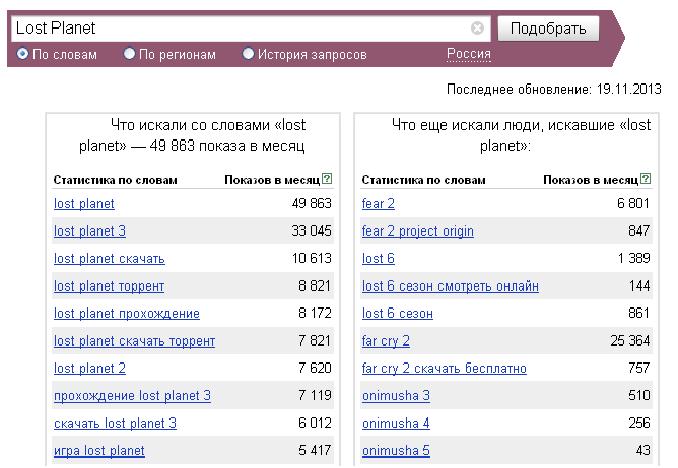
Task: Click the Последнее обновление: 19.11.2013 text
Action: tap(554, 89)
